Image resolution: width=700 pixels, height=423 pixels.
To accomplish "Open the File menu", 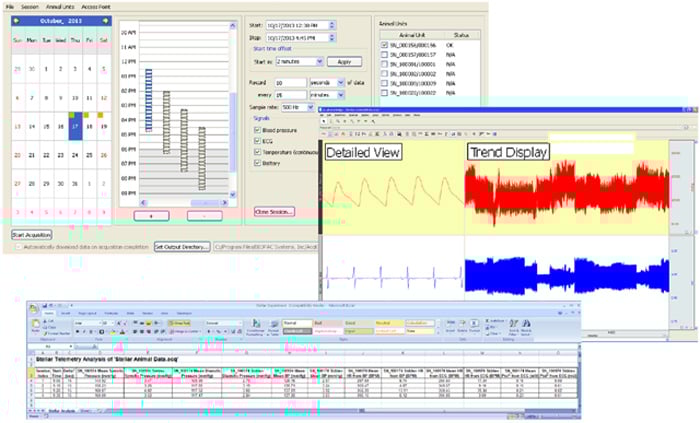I will pyautogui.click(x=10, y=7).
